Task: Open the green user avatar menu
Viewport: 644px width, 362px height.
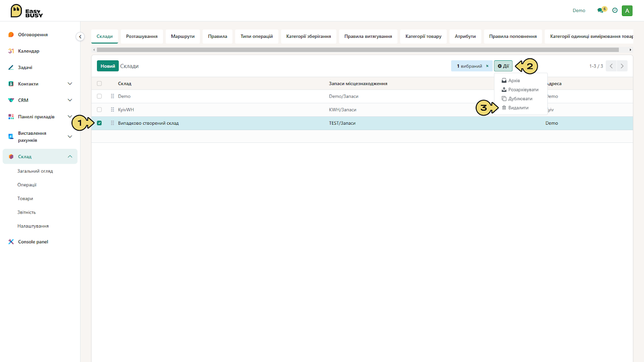Action: [627, 11]
